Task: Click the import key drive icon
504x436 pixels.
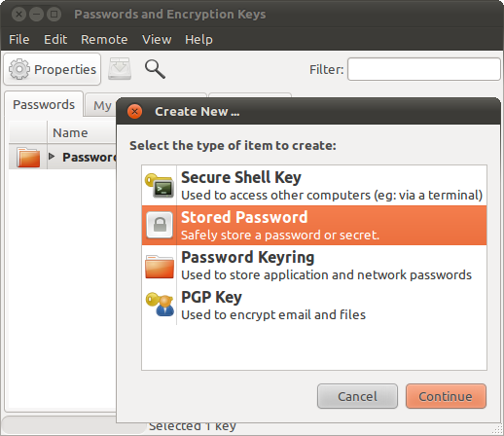Action: point(120,69)
